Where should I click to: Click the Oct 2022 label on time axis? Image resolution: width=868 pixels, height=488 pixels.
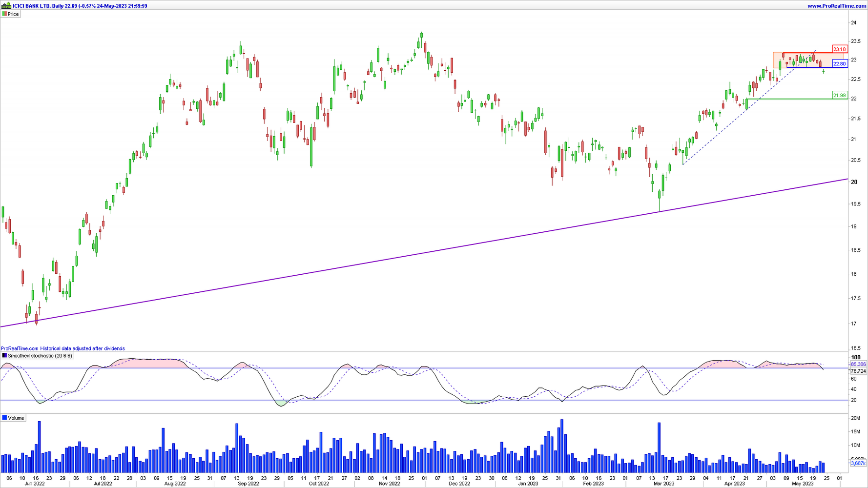coord(319,484)
